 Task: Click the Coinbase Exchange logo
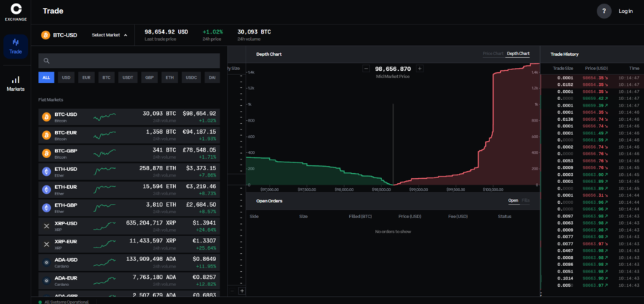[16, 12]
